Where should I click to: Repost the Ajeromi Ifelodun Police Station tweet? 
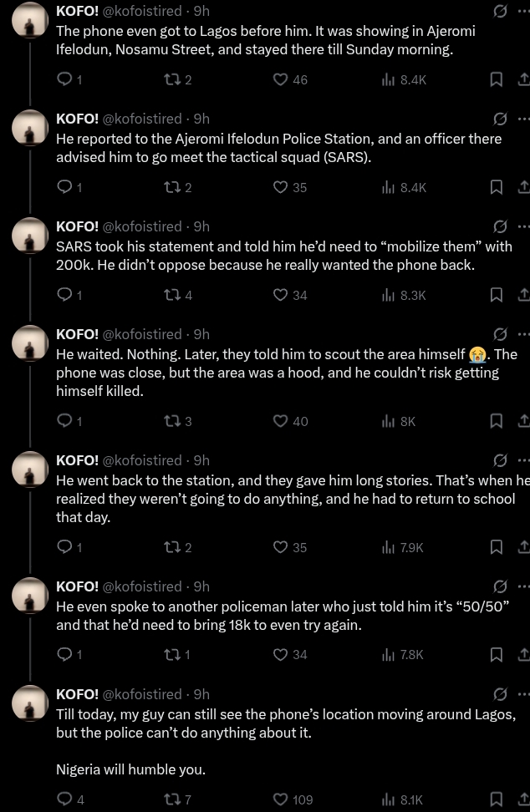172,187
